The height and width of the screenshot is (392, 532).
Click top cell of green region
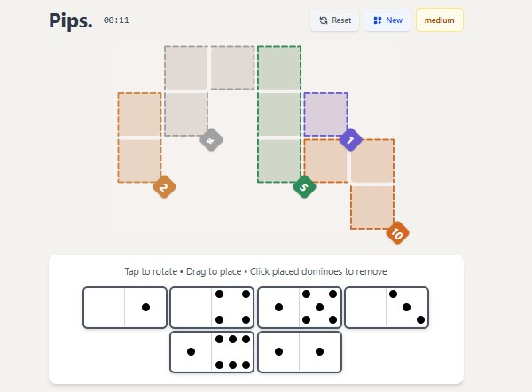[x=279, y=68]
